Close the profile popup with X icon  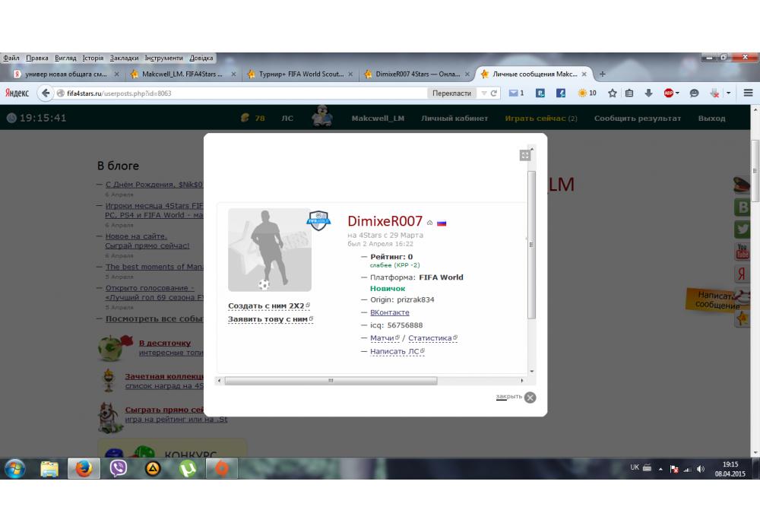click(530, 397)
